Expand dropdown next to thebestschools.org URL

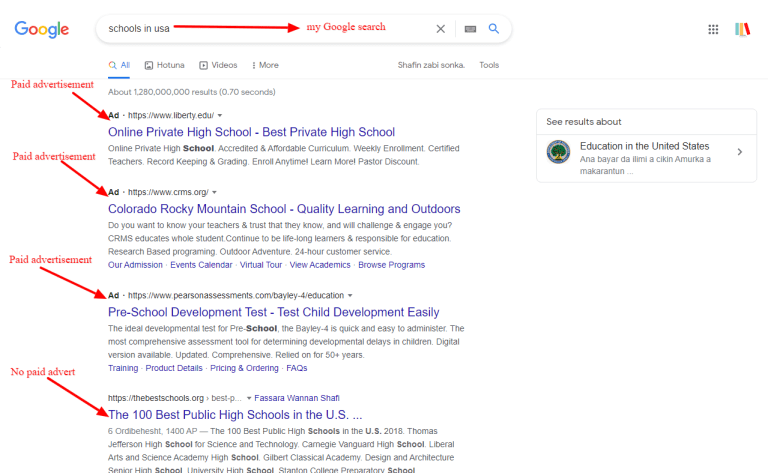coord(249,398)
